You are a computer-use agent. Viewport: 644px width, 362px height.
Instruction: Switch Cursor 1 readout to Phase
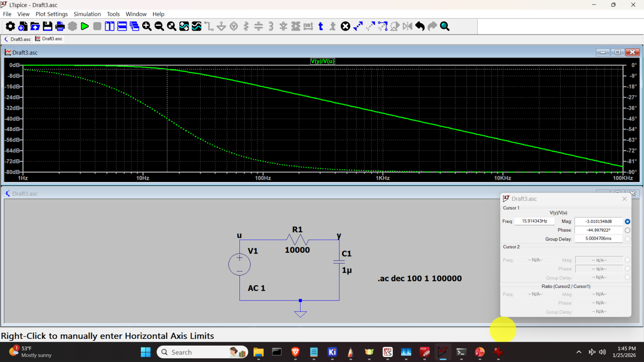coord(627,230)
